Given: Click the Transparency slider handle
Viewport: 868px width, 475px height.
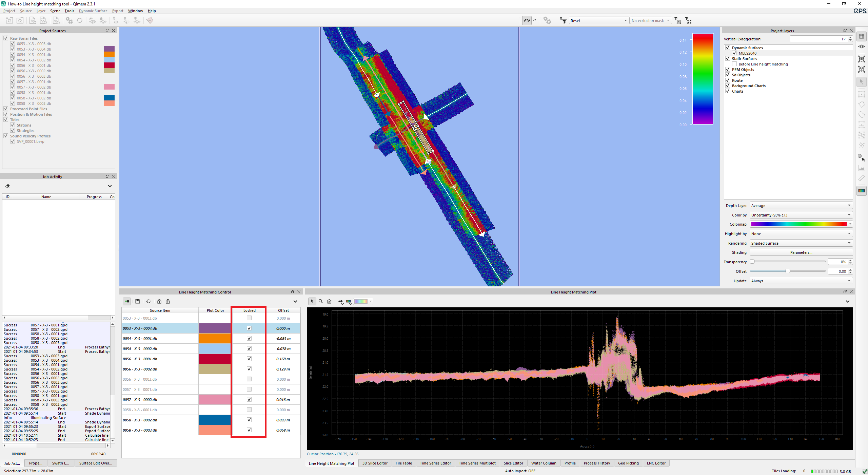Looking at the screenshot, I should pyautogui.click(x=752, y=262).
